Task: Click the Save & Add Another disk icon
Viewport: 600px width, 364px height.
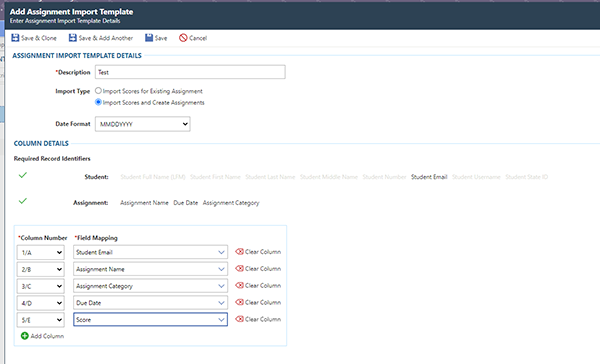Action: (73, 38)
